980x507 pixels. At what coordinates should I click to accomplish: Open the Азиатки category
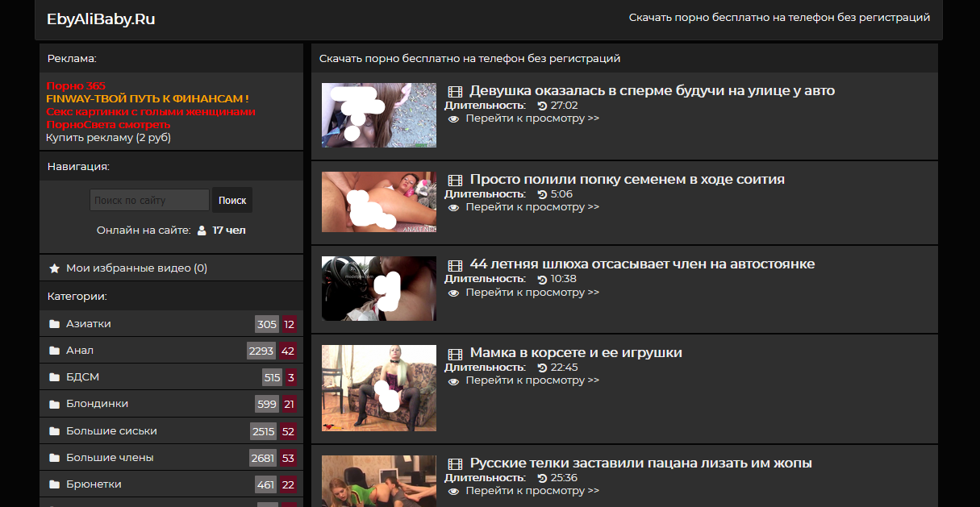click(x=89, y=324)
